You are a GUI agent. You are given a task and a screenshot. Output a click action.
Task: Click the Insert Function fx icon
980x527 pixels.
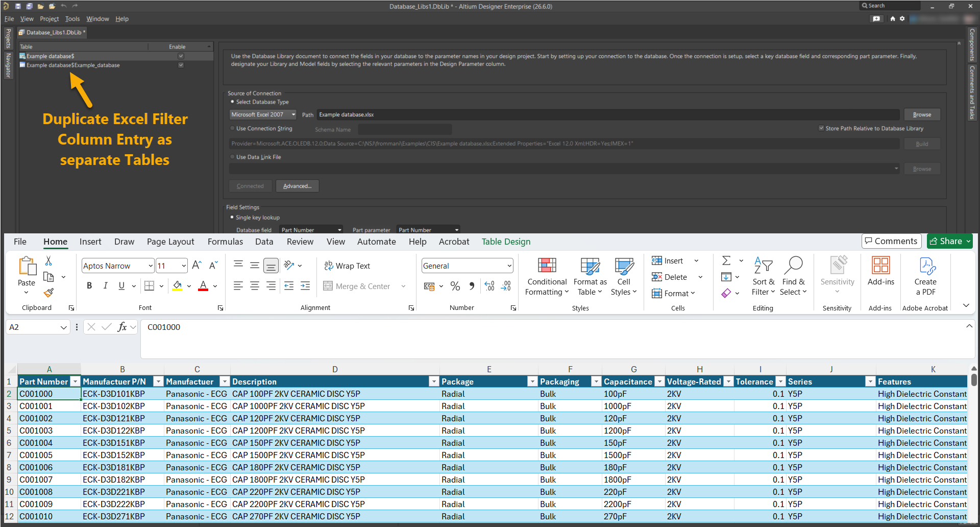coord(122,327)
